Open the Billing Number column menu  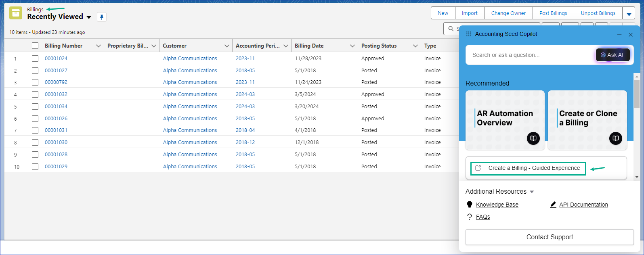[x=98, y=46]
